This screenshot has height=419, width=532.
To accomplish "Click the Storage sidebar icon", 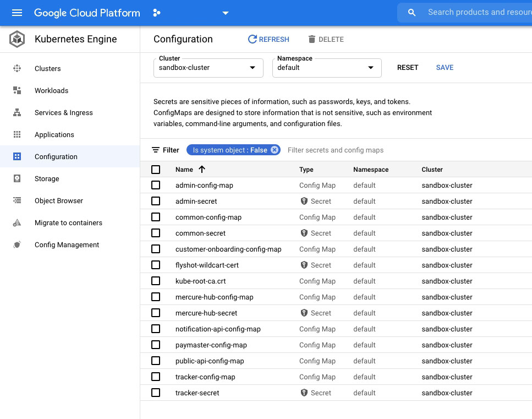I will pos(17,178).
